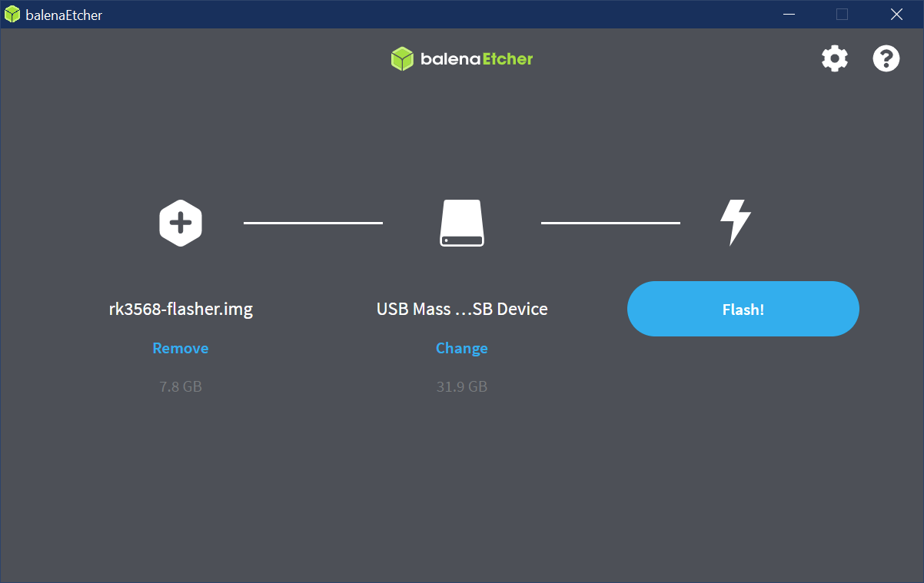Screen dimensions: 924x583
Task: Change the selected USB Mass Storage device
Action: 461,348
